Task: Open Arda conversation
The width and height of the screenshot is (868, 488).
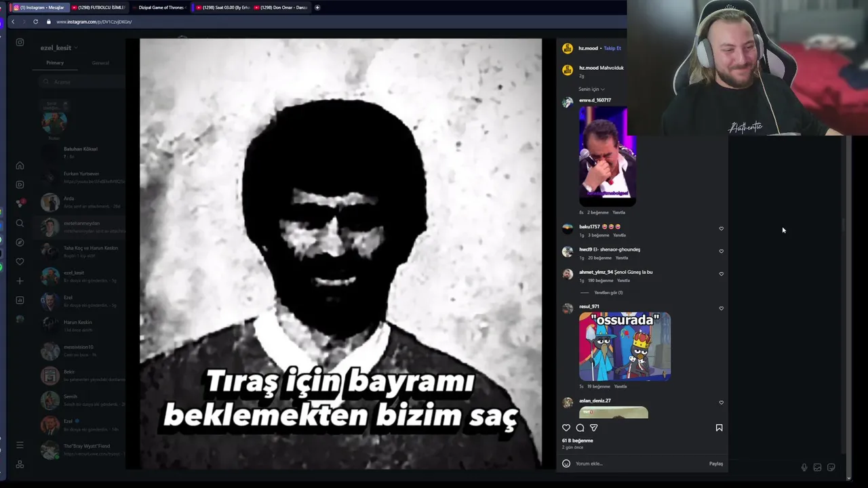Action: [81, 202]
